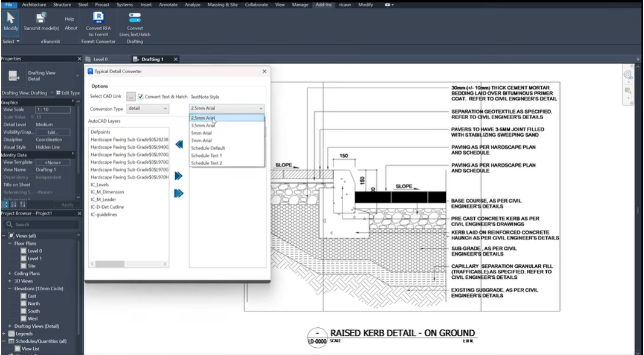Select Level 0 floor plan in browser
This screenshot has width=644, height=355.
click(34, 251)
